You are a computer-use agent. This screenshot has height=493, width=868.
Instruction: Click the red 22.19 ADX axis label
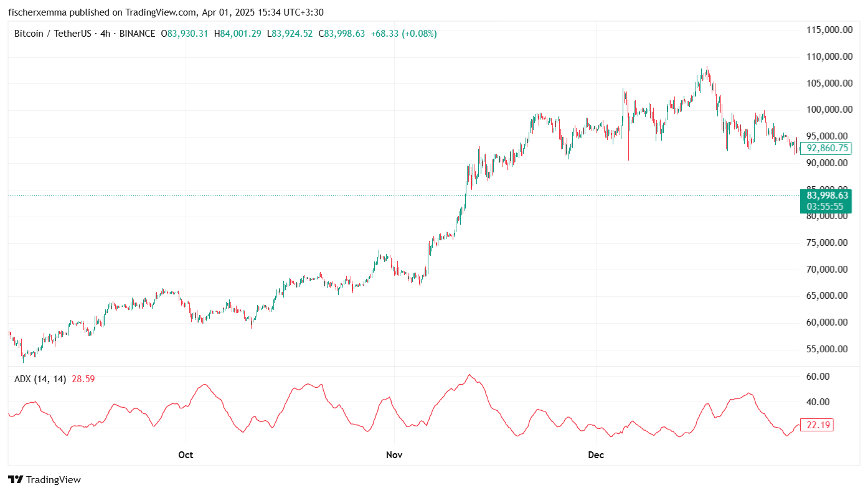[816, 425]
